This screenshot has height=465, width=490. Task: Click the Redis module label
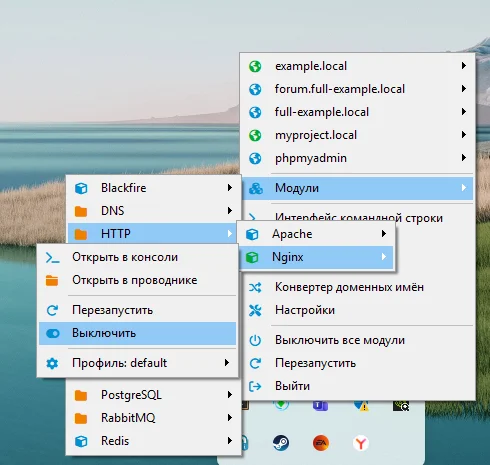[x=115, y=441]
